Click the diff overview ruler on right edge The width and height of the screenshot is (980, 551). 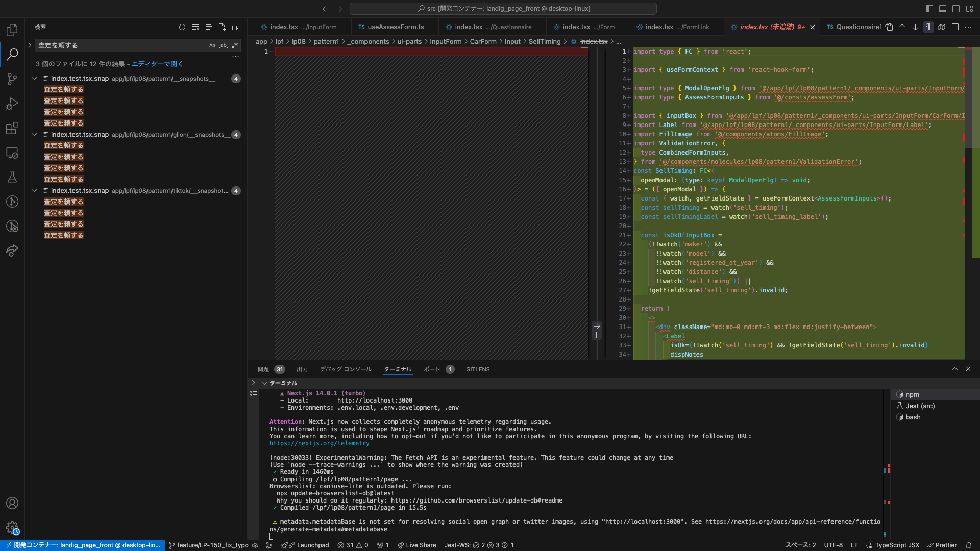pos(976,204)
